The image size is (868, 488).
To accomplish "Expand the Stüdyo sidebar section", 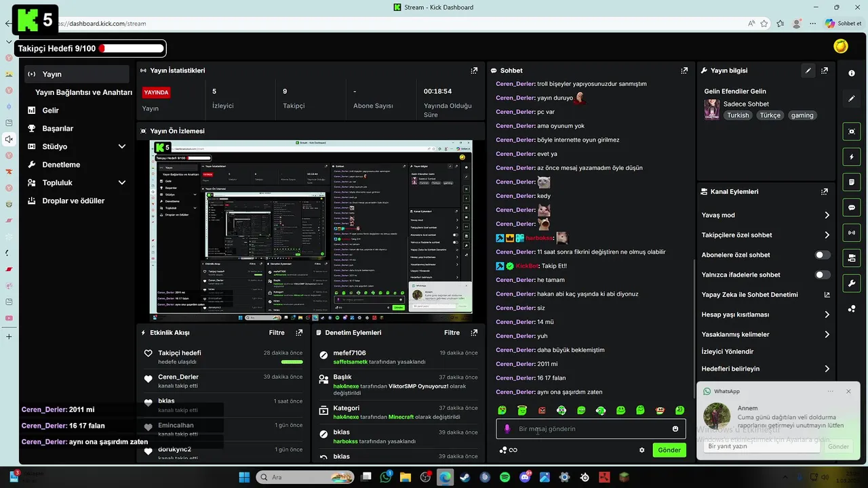I will click(122, 146).
